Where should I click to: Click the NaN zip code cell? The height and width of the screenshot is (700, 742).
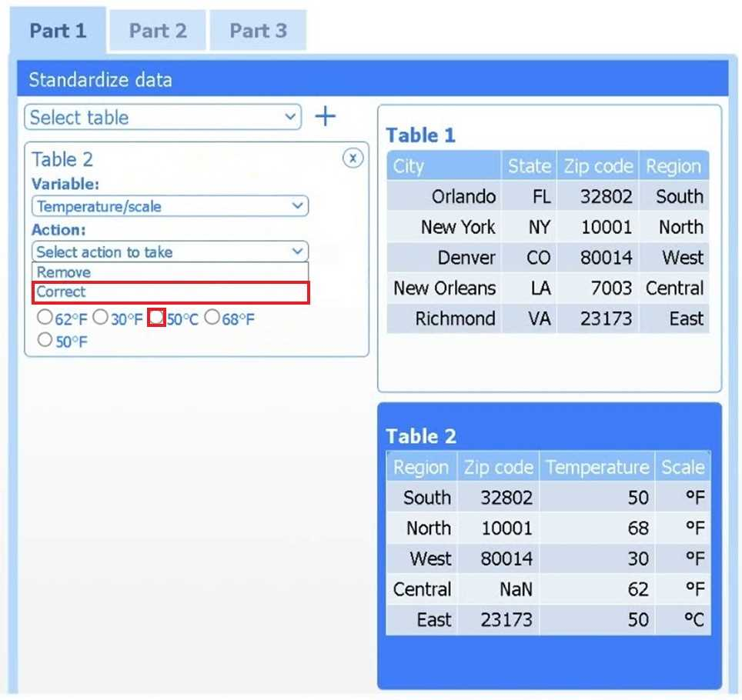[x=515, y=590]
